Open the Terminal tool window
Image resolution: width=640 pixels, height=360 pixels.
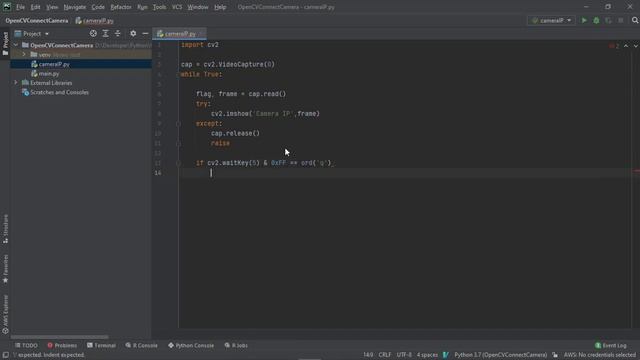pos(101,345)
